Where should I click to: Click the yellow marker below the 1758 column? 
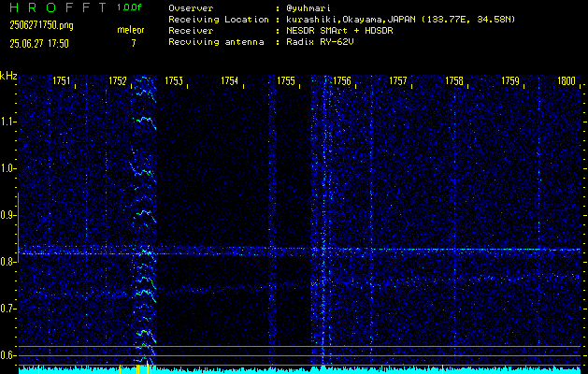click(442, 368)
